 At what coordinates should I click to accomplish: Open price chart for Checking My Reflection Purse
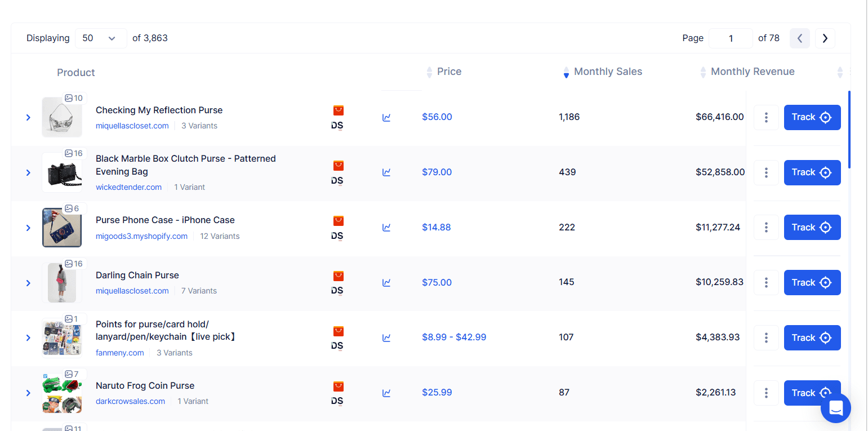[x=386, y=118]
